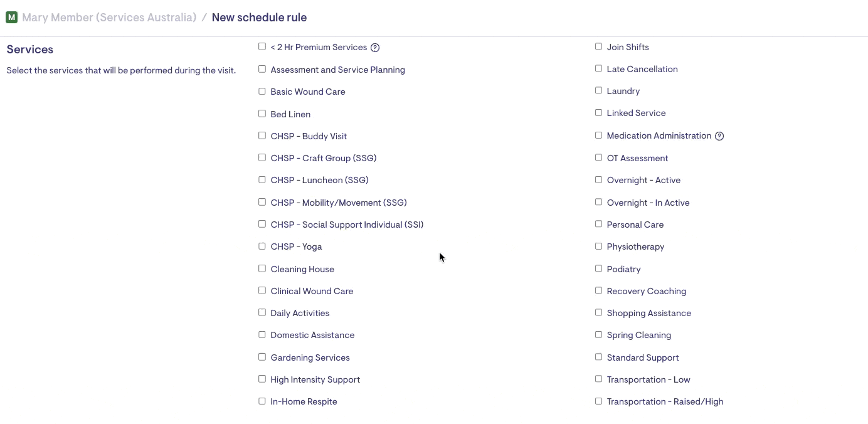Tick the Shopping Assistance checkbox

(598, 312)
